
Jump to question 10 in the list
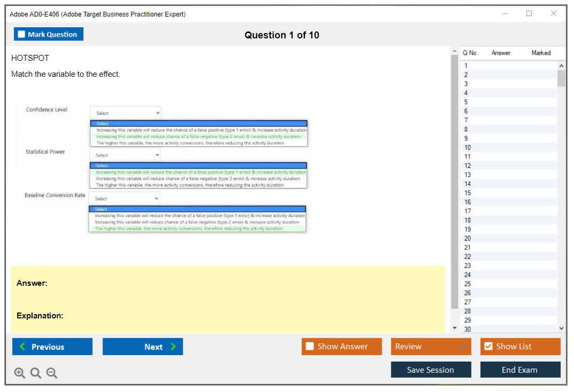pyautogui.click(x=468, y=147)
